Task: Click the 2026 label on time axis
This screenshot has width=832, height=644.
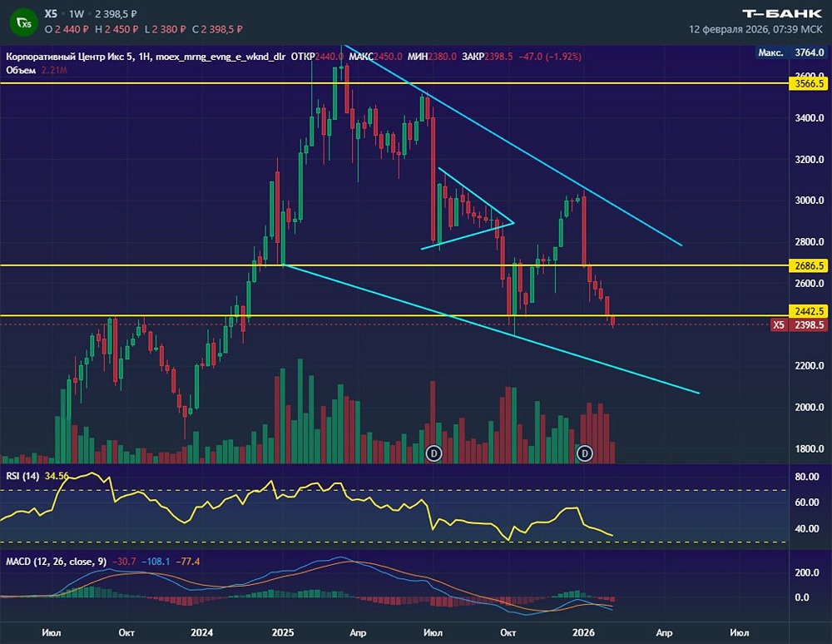Action: click(x=584, y=632)
